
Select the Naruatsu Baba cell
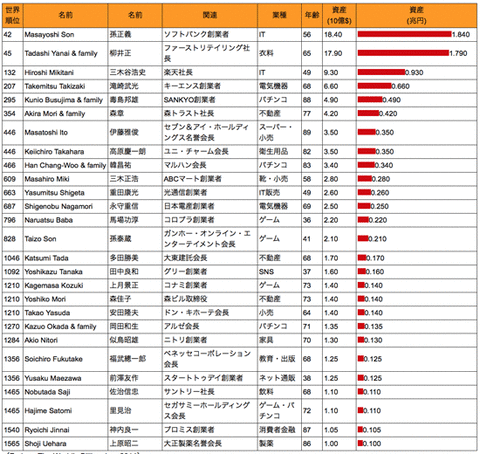click(x=65, y=220)
